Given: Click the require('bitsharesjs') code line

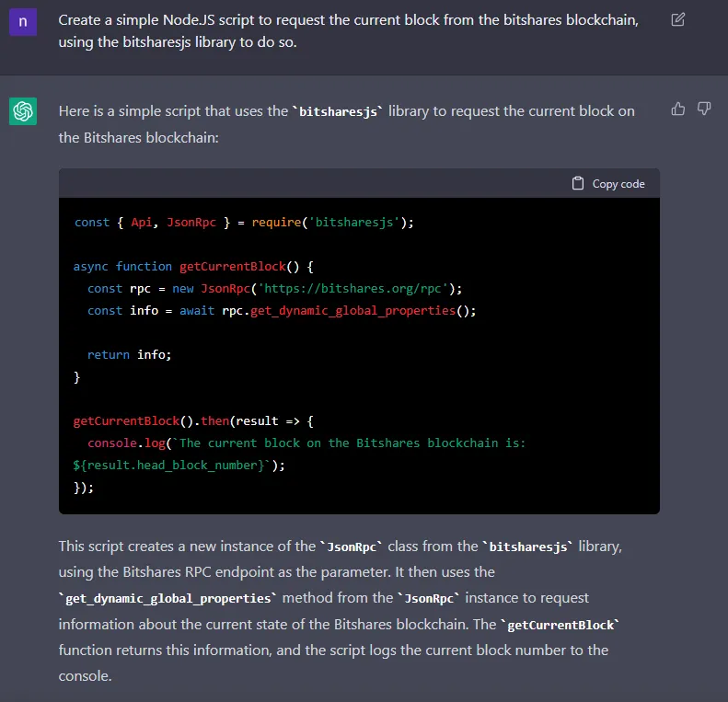Looking at the screenshot, I should 244,223.
